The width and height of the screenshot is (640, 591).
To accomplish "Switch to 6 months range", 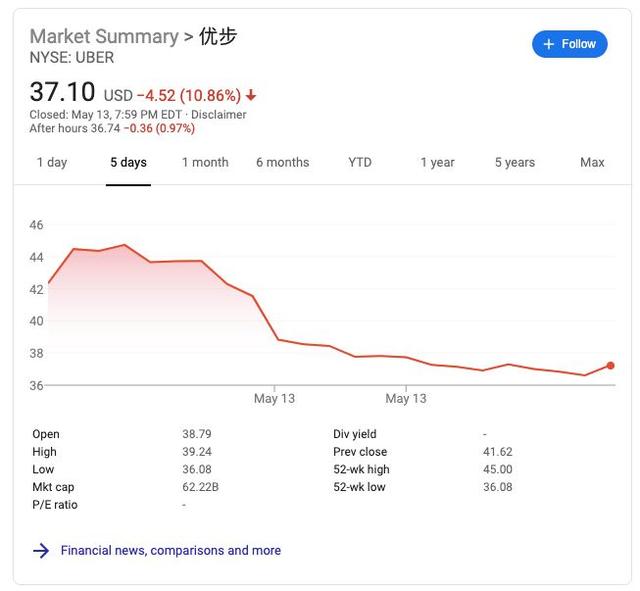I will click(x=282, y=162).
